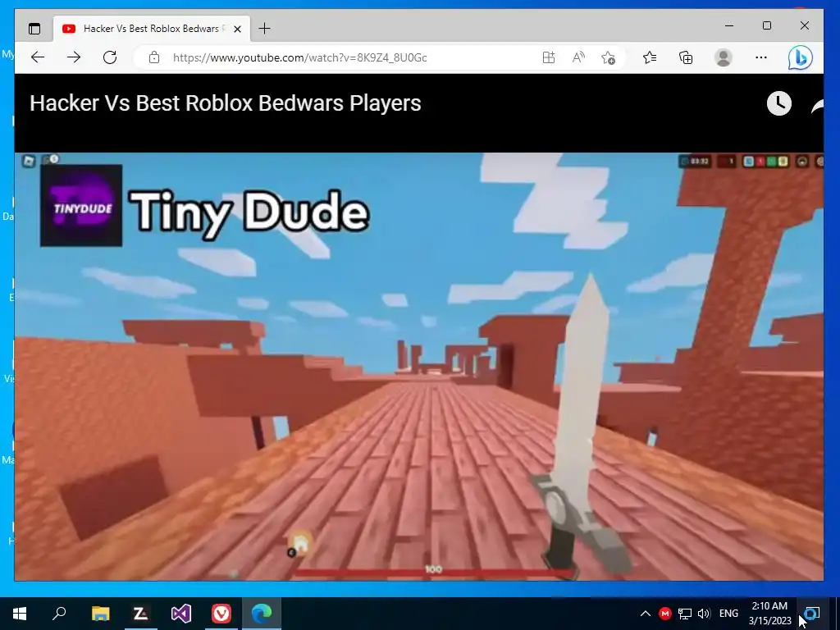Open the Windows notification center

pyautogui.click(x=811, y=614)
